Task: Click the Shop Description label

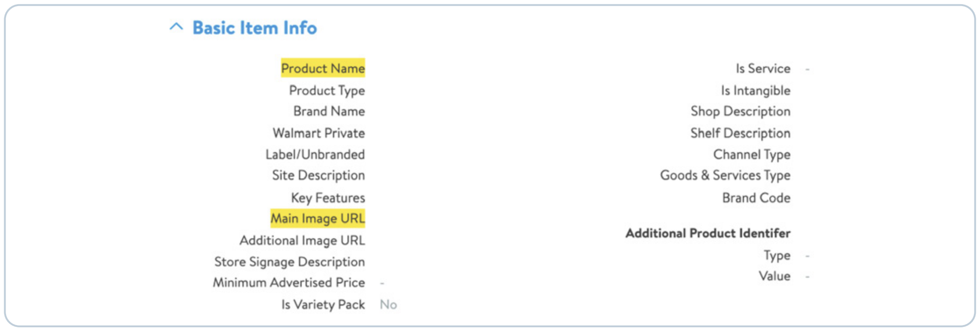Action: tap(740, 111)
